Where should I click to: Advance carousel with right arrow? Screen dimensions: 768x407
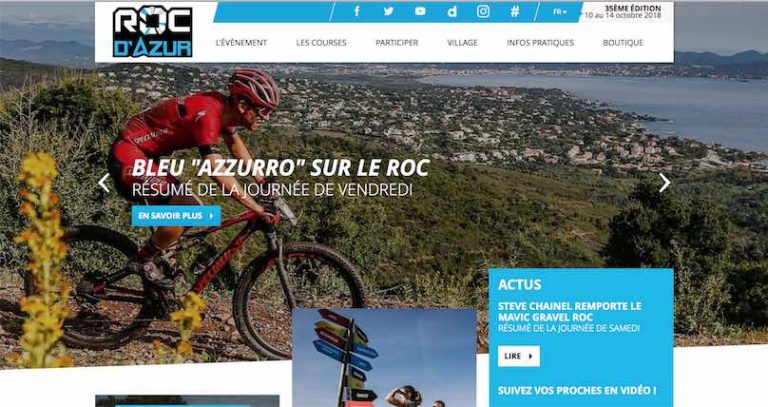(x=664, y=183)
